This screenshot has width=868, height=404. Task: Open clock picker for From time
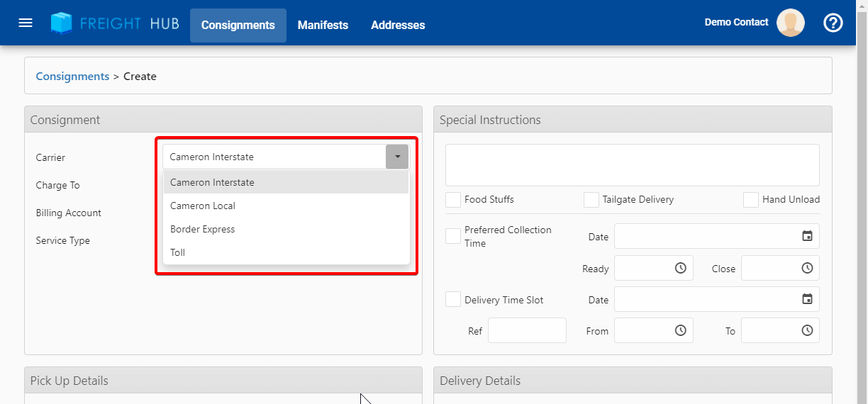(680, 330)
